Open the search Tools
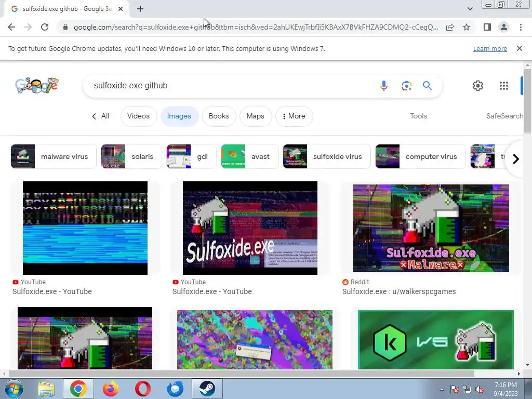Viewport: 532px width, 399px height. click(x=418, y=116)
